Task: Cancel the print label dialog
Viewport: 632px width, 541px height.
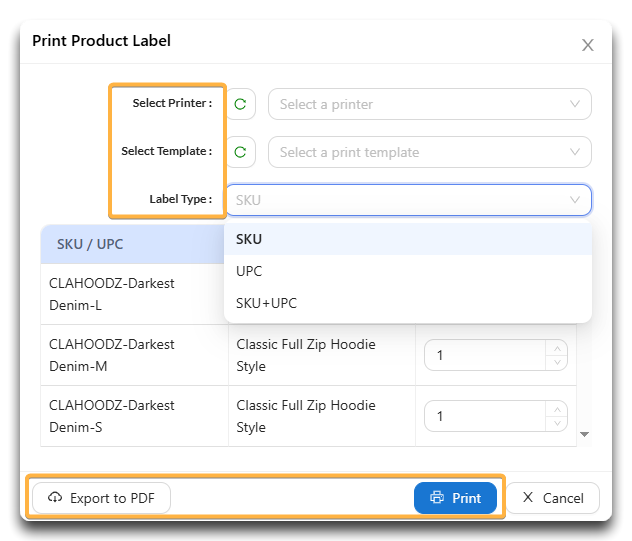Action: pos(553,498)
